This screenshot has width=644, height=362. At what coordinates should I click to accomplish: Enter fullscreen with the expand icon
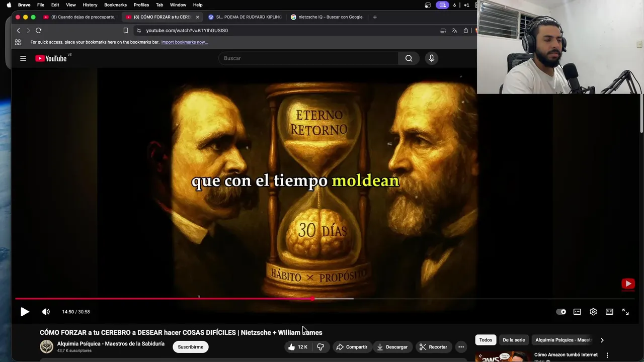(625, 312)
